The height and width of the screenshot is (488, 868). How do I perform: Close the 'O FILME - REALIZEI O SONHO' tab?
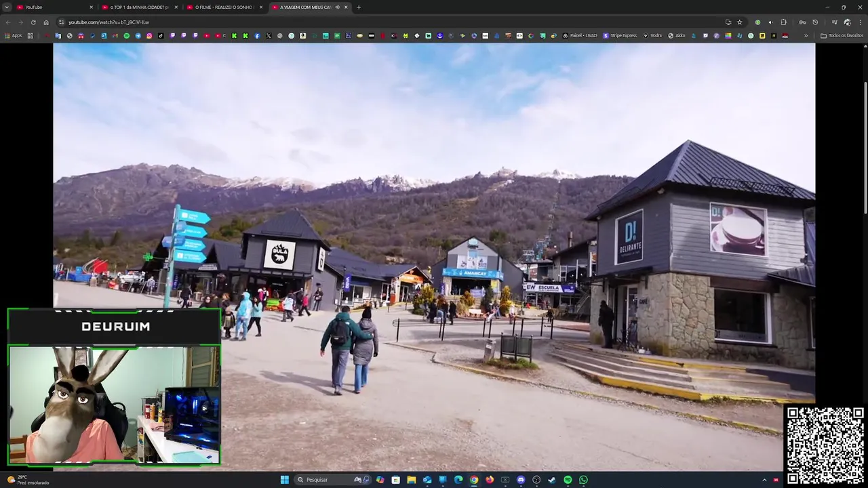[261, 7]
